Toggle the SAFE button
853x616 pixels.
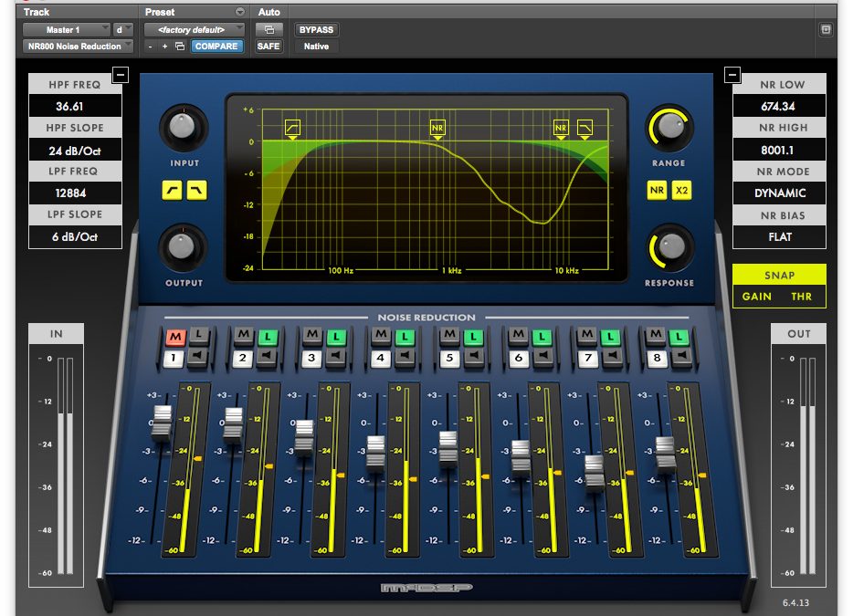click(x=269, y=47)
